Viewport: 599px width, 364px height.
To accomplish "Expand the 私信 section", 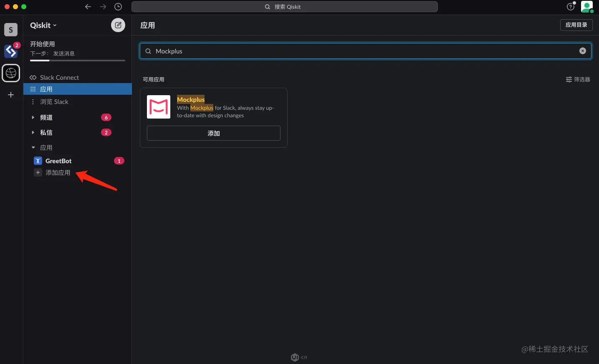I will click(x=33, y=132).
